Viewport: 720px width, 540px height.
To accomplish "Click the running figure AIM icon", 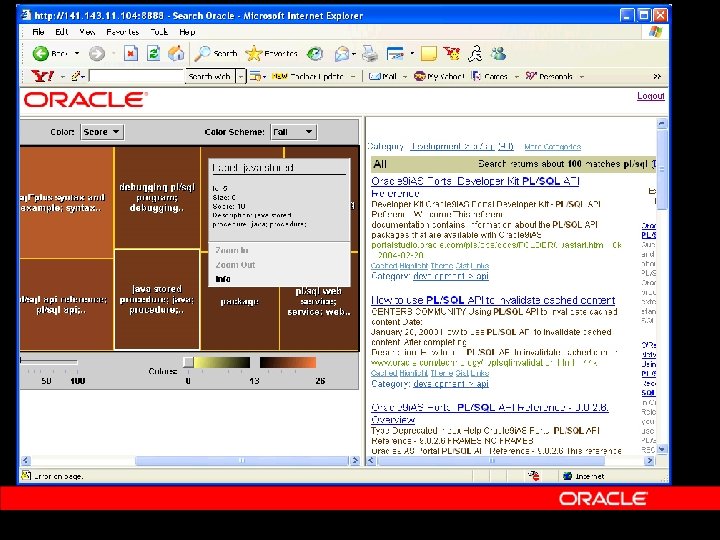I will point(475,54).
